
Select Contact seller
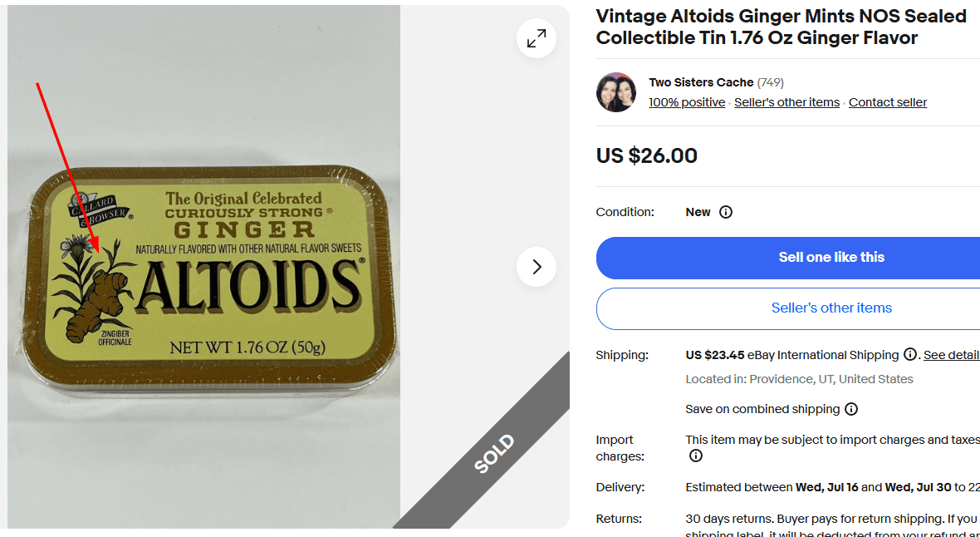click(887, 101)
